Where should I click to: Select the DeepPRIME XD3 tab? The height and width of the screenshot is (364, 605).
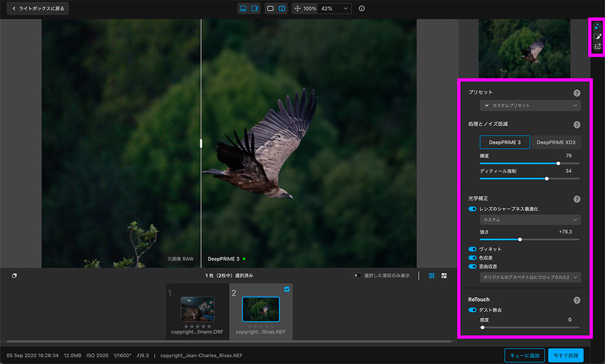tap(555, 142)
